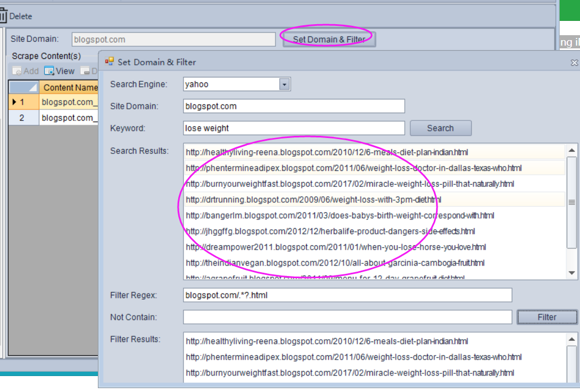Click the Set Domain & Filter dialog title icon
The width and height of the screenshot is (580, 392).
pos(109,62)
